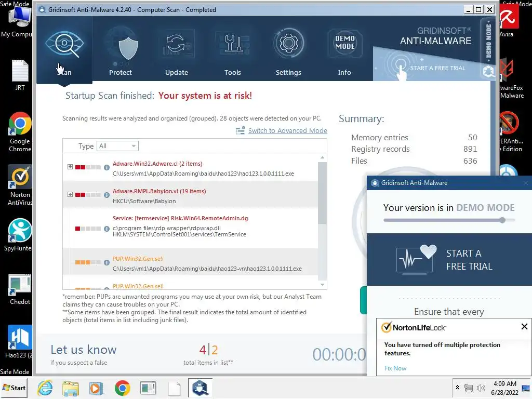532x399 pixels.
Task: Click the bug icon below Demo Mode strip
Action: click(488, 72)
